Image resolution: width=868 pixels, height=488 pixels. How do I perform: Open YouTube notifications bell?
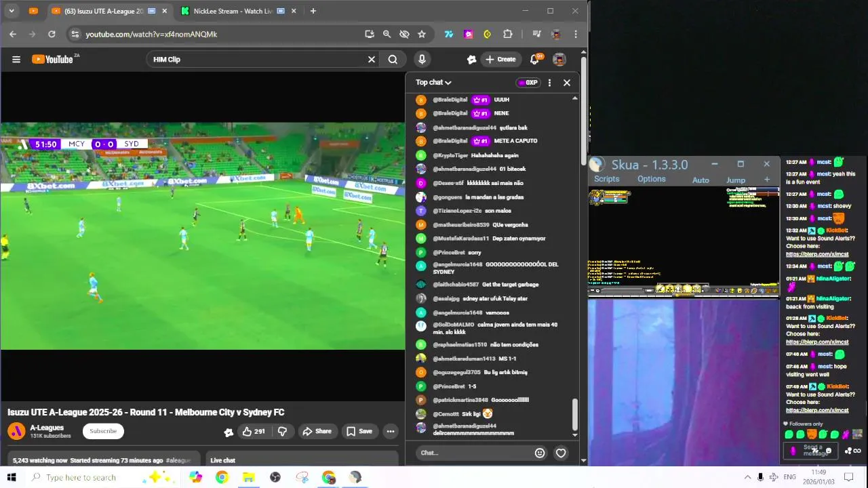pyautogui.click(x=534, y=60)
